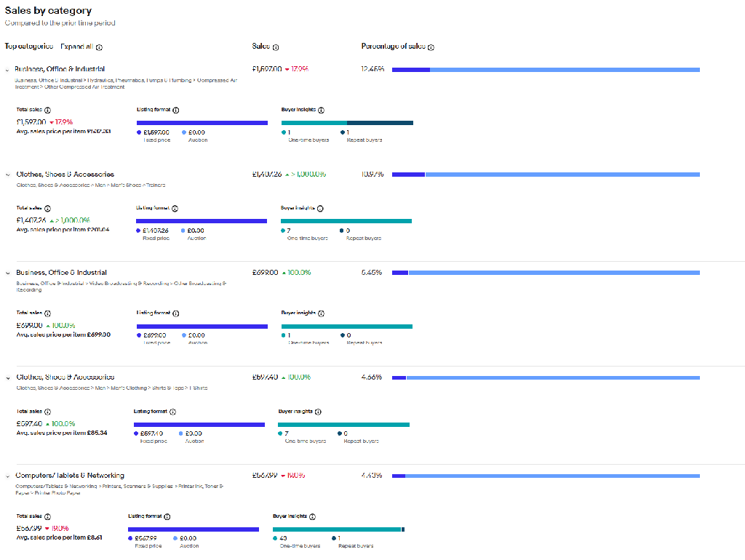
Task: Click Buyer insights info icon in £699.00 section
Action: (x=321, y=313)
